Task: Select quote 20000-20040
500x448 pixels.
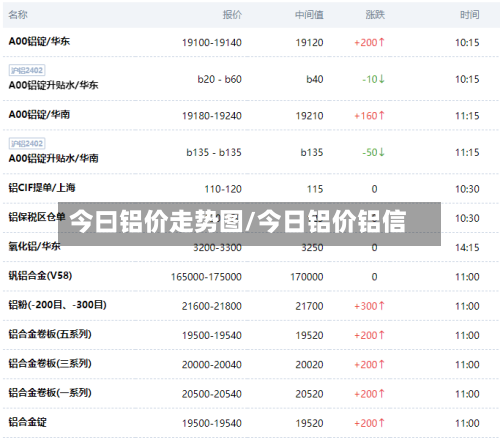Action: [212, 365]
